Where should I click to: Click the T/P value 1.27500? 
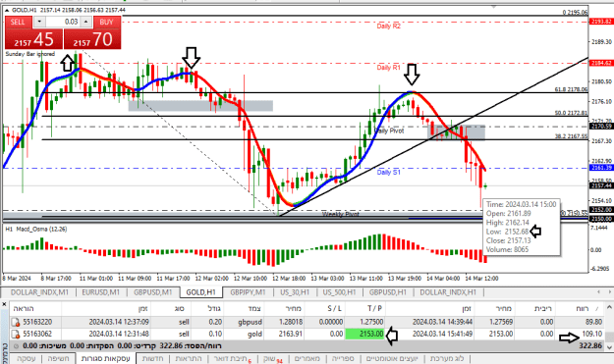(372, 322)
